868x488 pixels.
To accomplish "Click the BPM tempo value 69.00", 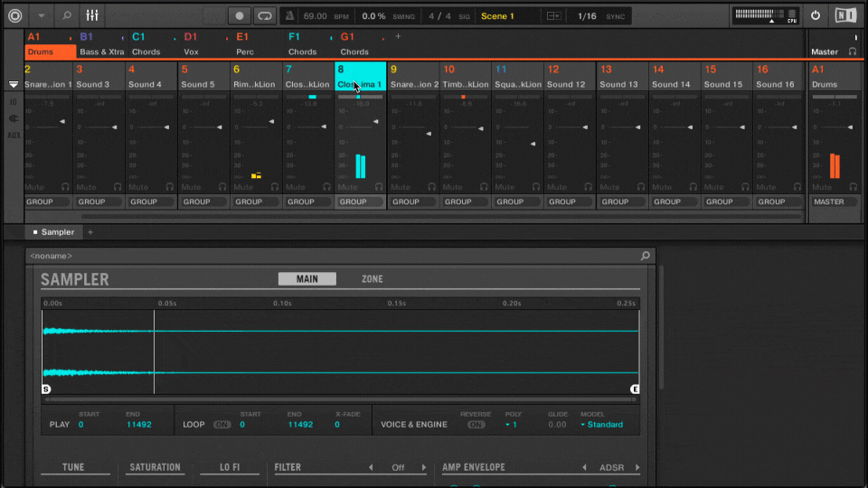I will tap(315, 16).
